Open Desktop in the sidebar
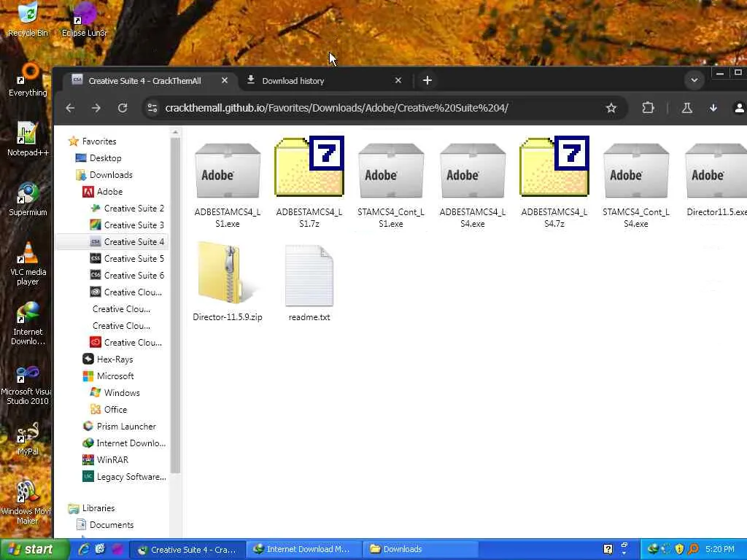 click(x=98, y=158)
